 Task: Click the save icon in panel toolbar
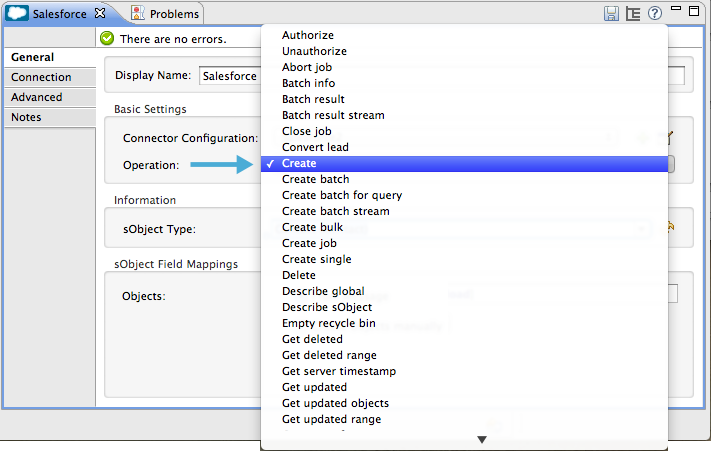[x=611, y=14]
